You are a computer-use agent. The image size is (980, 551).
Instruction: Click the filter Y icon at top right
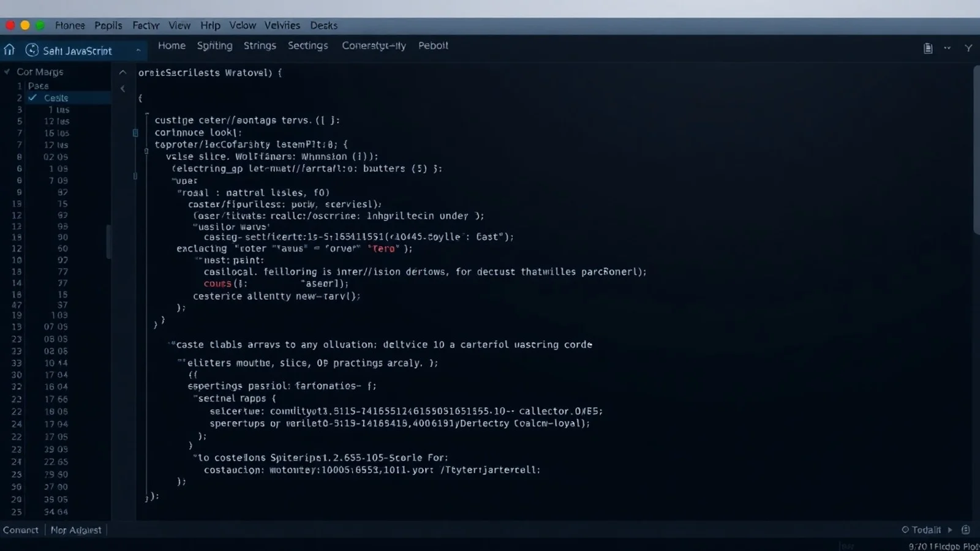(968, 48)
